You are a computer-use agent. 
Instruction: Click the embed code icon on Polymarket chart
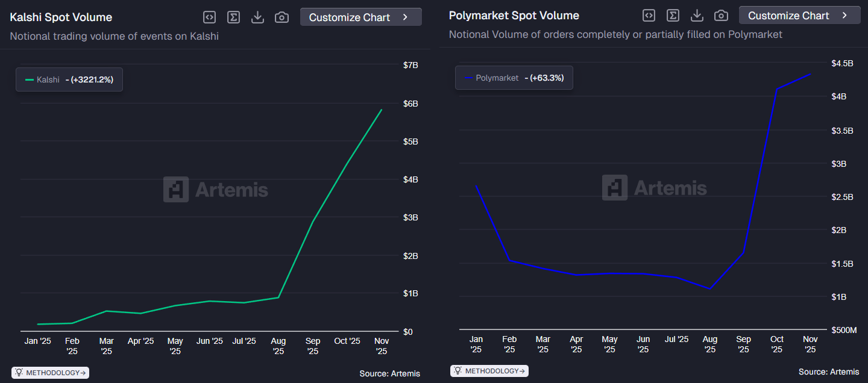649,16
